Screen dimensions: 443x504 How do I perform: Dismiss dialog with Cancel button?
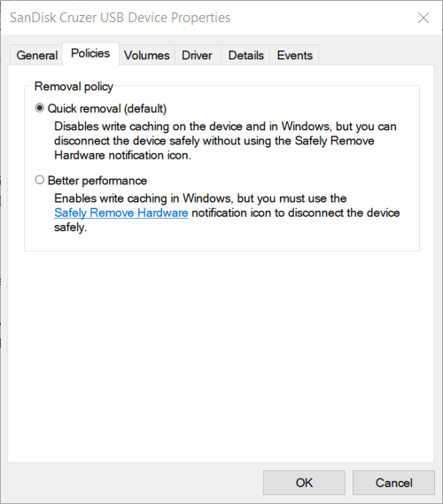[x=393, y=483]
